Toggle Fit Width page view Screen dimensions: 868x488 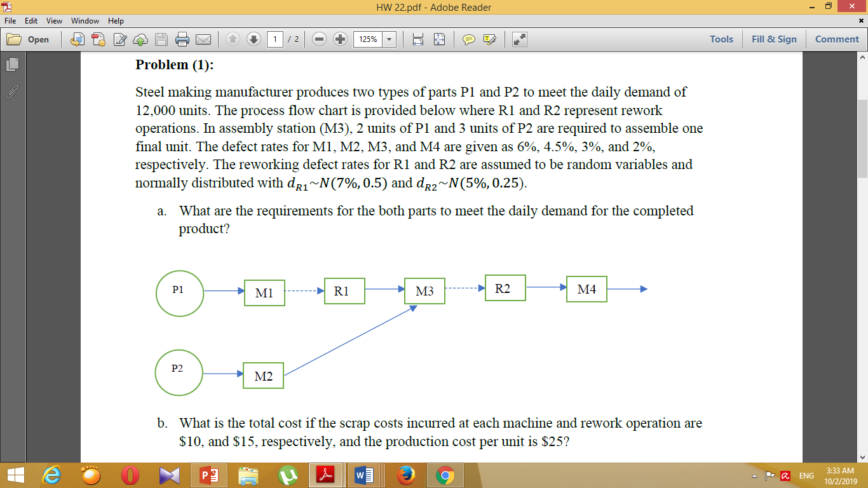(x=418, y=39)
